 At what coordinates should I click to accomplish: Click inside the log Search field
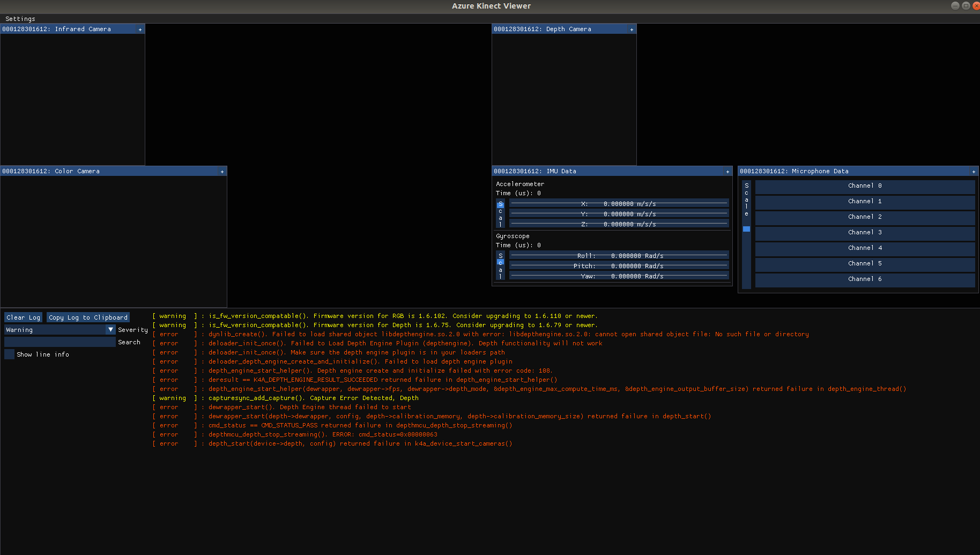point(59,342)
